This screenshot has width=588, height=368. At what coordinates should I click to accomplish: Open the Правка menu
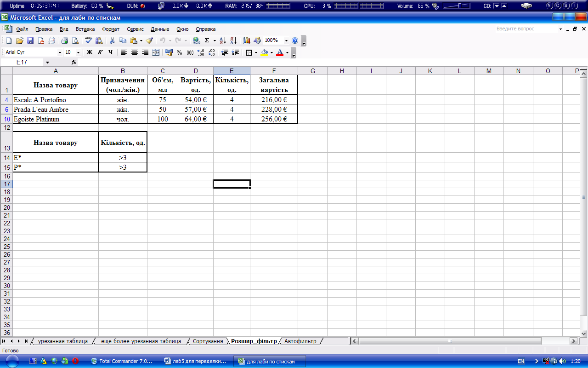[44, 29]
